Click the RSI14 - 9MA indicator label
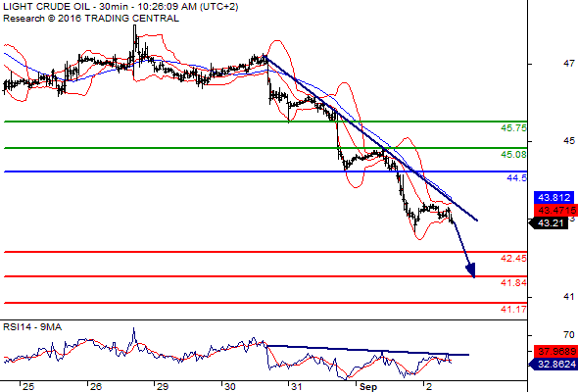 pyautogui.click(x=32, y=327)
